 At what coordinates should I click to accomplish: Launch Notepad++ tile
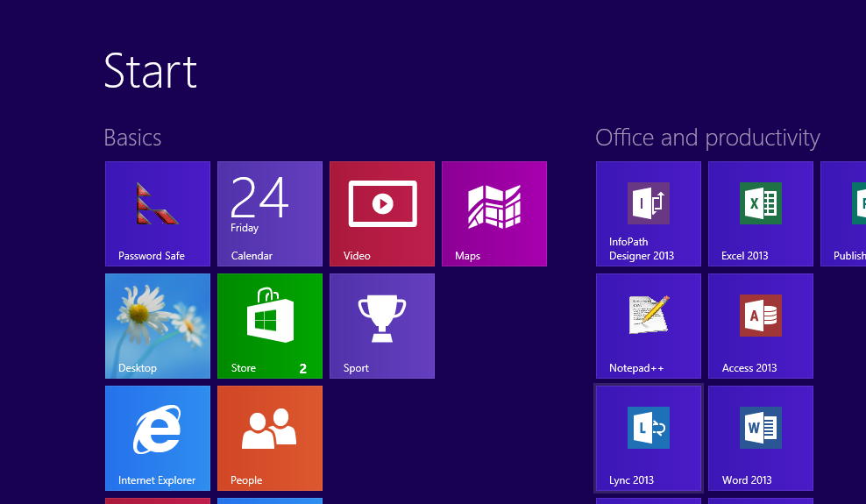[x=649, y=326]
